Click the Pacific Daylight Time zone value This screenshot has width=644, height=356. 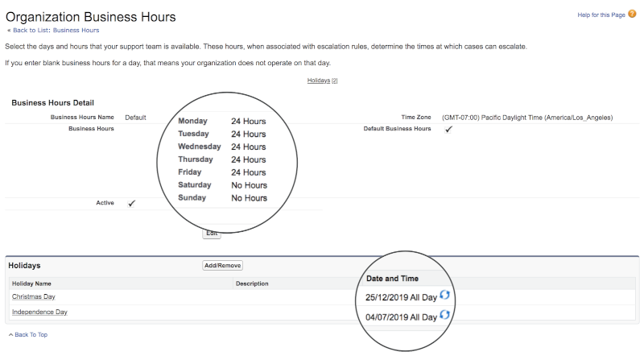[527, 118]
